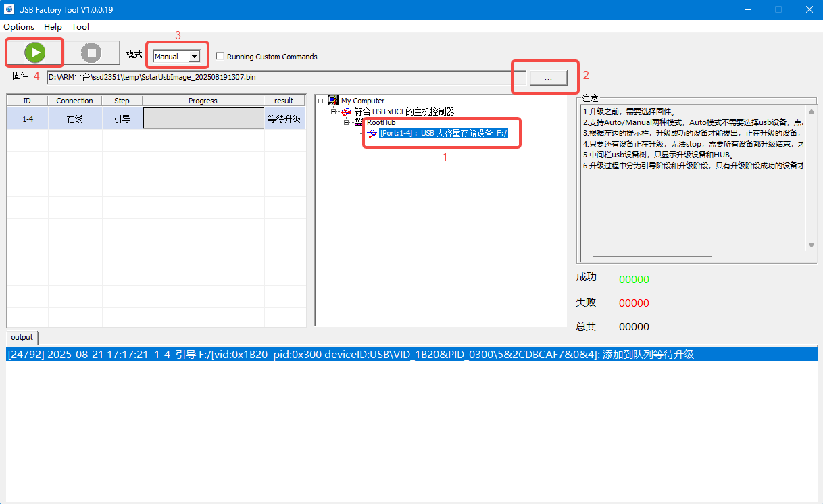Enable Running Custom Commands checkbox

220,57
